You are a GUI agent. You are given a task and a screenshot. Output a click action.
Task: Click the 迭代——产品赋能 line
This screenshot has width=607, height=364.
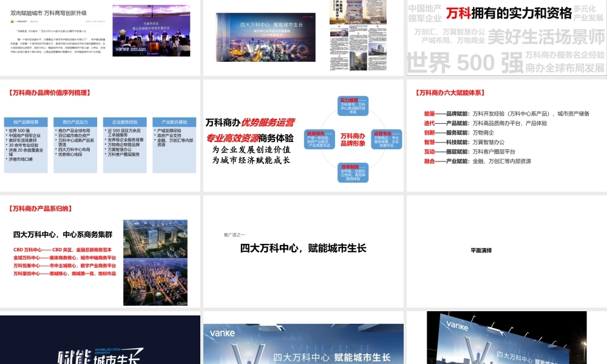click(x=486, y=123)
